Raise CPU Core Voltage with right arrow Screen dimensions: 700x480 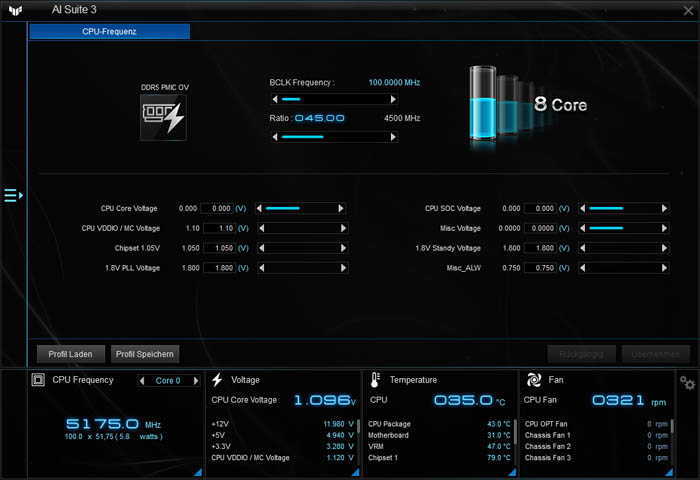coord(341,208)
